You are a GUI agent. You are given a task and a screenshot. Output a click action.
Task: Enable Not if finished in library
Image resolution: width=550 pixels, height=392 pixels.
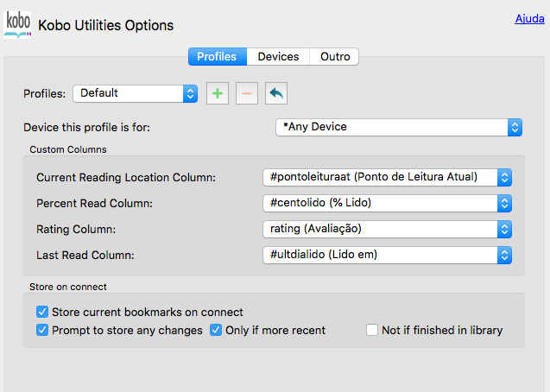[x=372, y=330]
